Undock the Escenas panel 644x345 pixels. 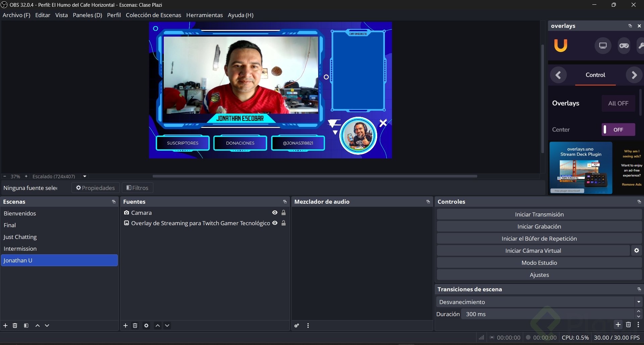click(x=114, y=202)
